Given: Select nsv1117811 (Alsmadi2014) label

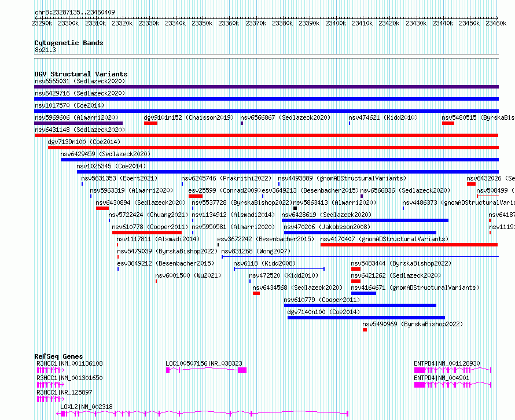Looking at the screenshot, I should [158, 239].
